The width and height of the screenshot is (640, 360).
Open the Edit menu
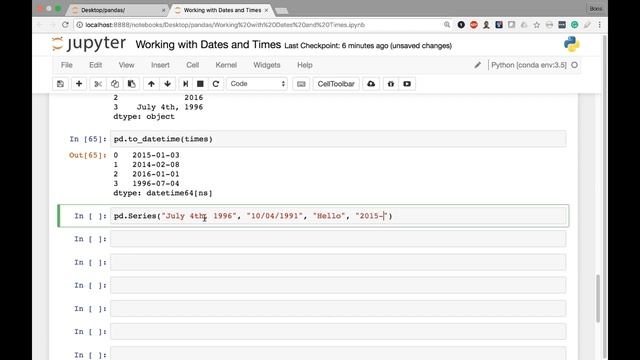(96, 65)
